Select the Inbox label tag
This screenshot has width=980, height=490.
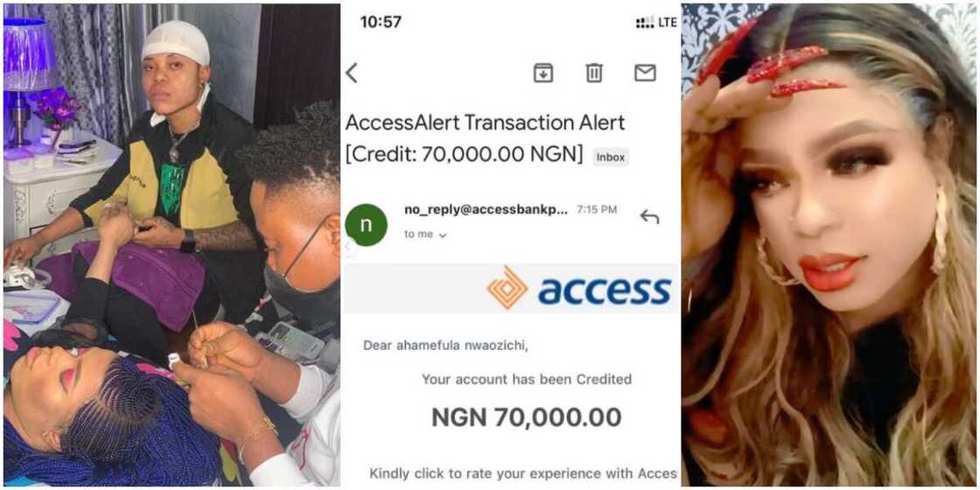coord(610,157)
